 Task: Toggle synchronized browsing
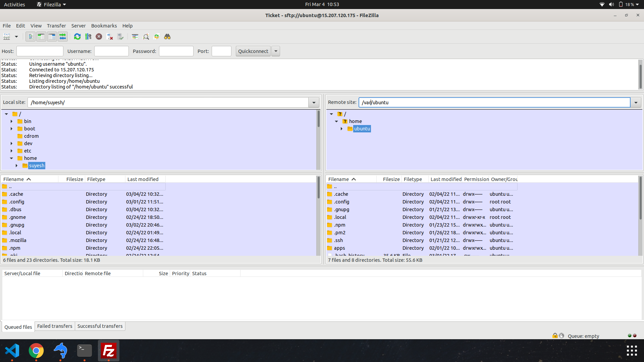[x=157, y=37]
